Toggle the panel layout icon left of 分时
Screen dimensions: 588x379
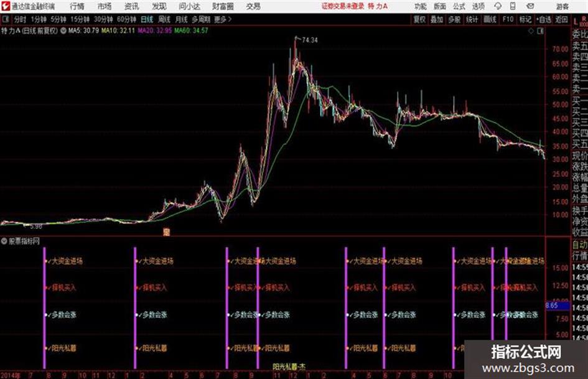[x=5, y=19]
